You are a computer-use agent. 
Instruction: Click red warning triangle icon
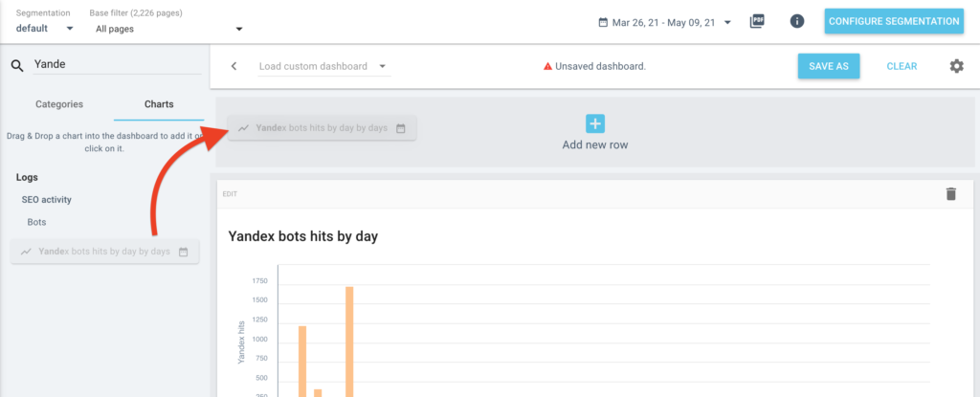pyautogui.click(x=547, y=66)
